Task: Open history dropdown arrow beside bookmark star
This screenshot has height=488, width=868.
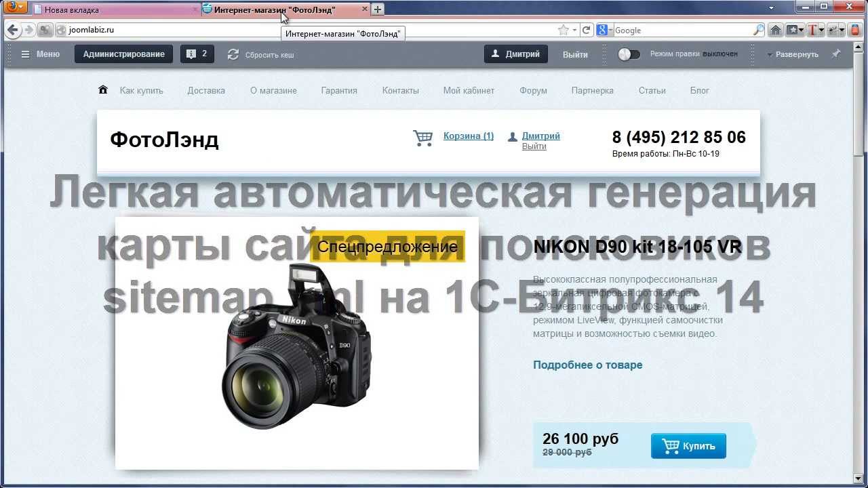Action: click(x=574, y=30)
